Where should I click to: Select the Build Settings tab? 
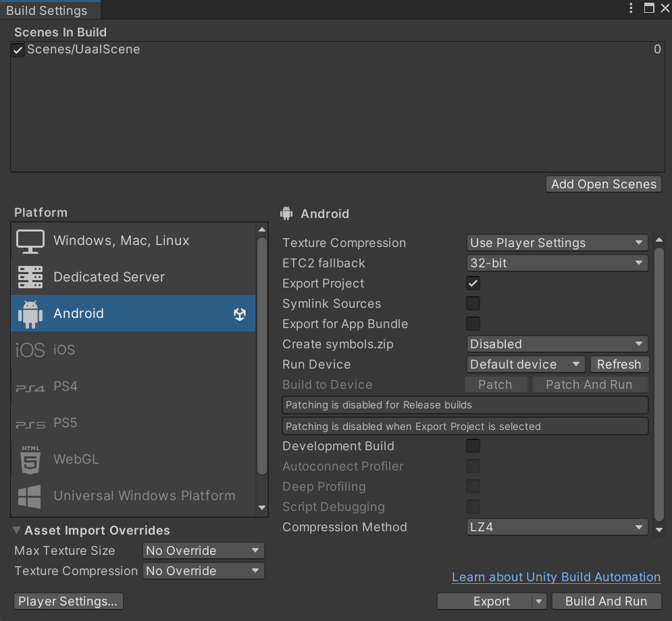[x=50, y=10]
